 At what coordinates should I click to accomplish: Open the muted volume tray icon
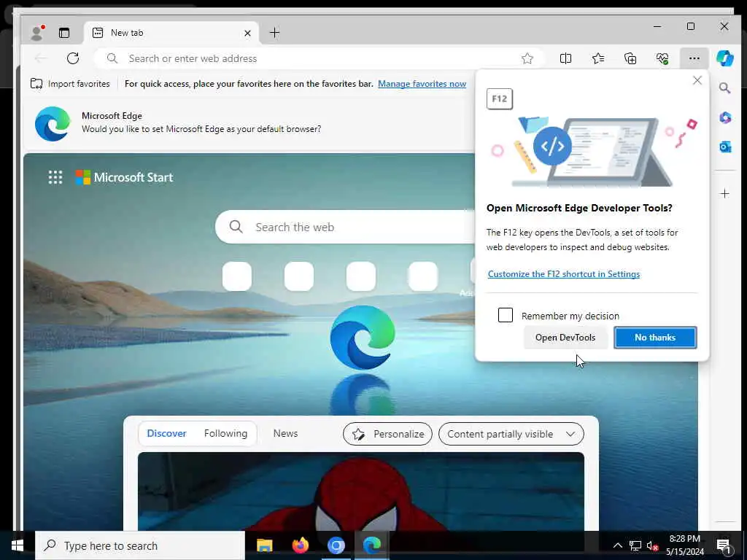point(651,545)
